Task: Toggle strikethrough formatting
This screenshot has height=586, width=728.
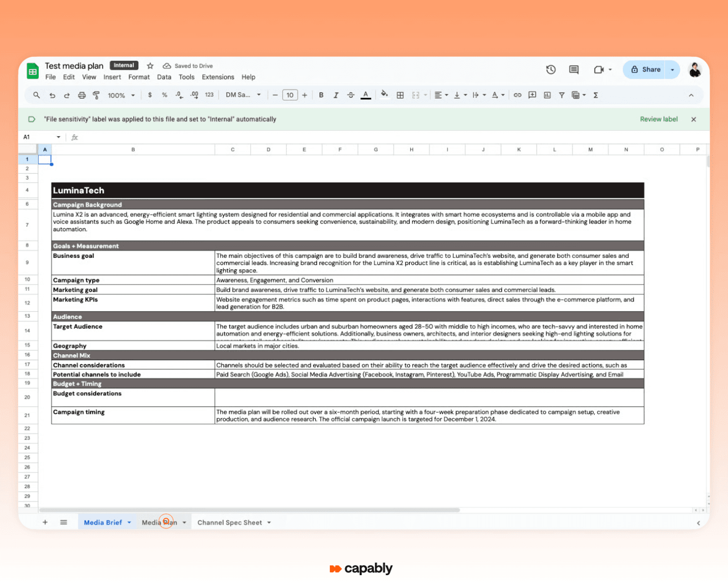Action: click(x=351, y=95)
